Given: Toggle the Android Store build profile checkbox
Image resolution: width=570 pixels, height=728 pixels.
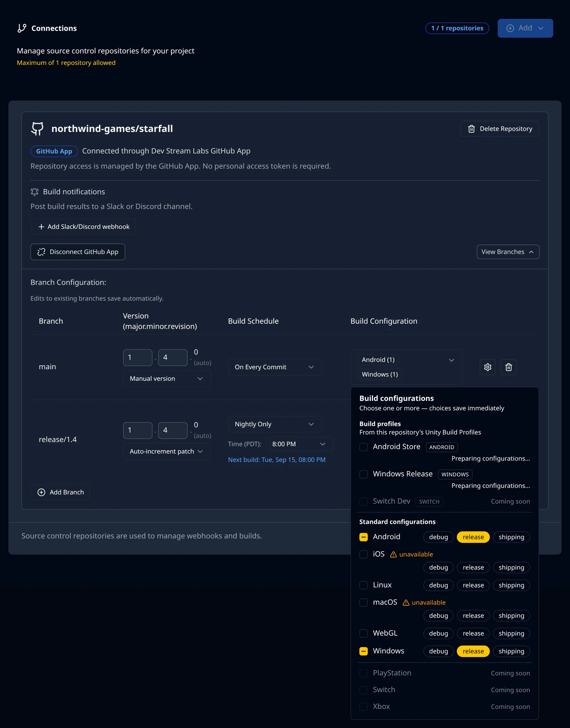Looking at the screenshot, I should click(363, 447).
